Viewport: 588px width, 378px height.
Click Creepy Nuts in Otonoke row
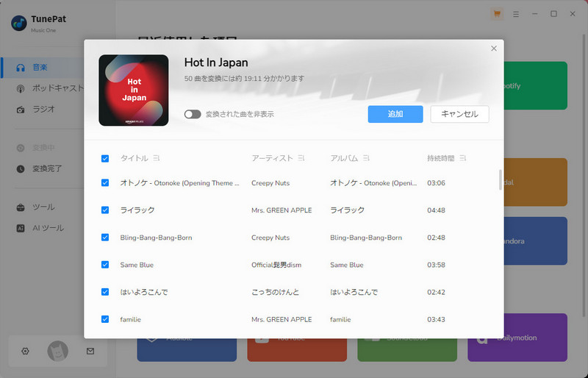pyautogui.click(x=270, y=183)
